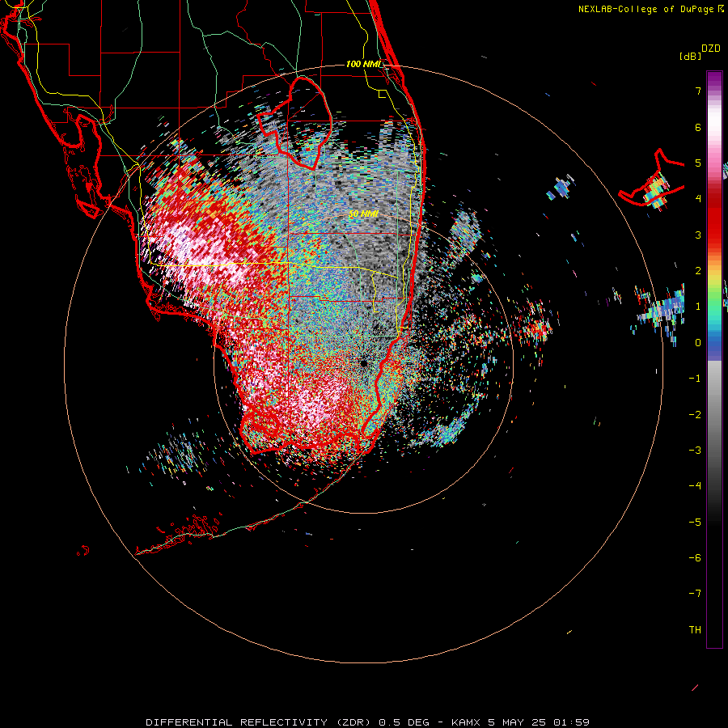The image size is (728, 728).
Task: Click the color scale value 2
Action: tap(698, 271)
